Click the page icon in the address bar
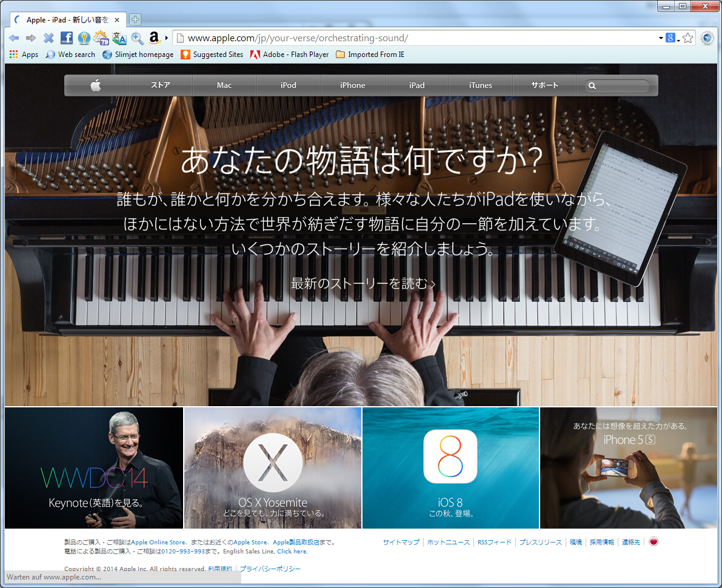The width and height of the screenshot is (722, 588). (x=181, y=38)
